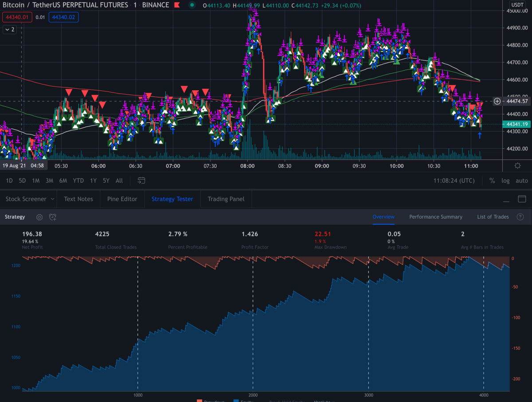
Task: Select the 5D date range
Action: tap(22, 181)
